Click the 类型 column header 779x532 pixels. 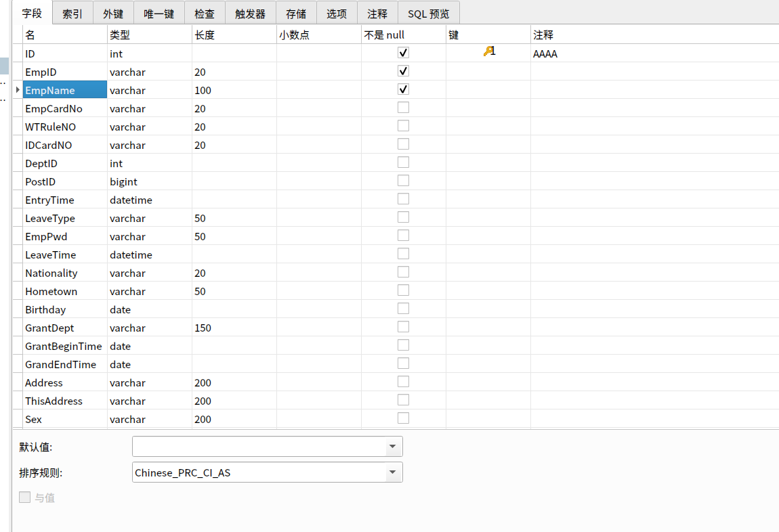coord(150,35)
